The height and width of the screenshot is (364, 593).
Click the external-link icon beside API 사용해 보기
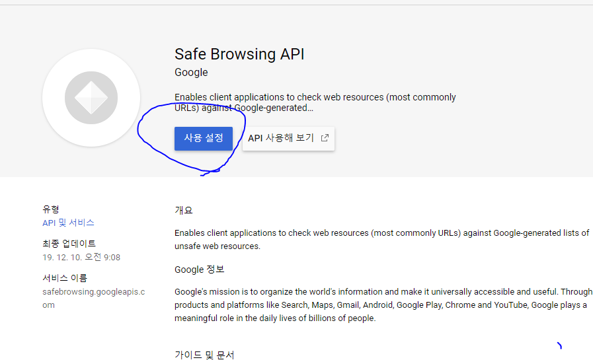click(325, 138)
